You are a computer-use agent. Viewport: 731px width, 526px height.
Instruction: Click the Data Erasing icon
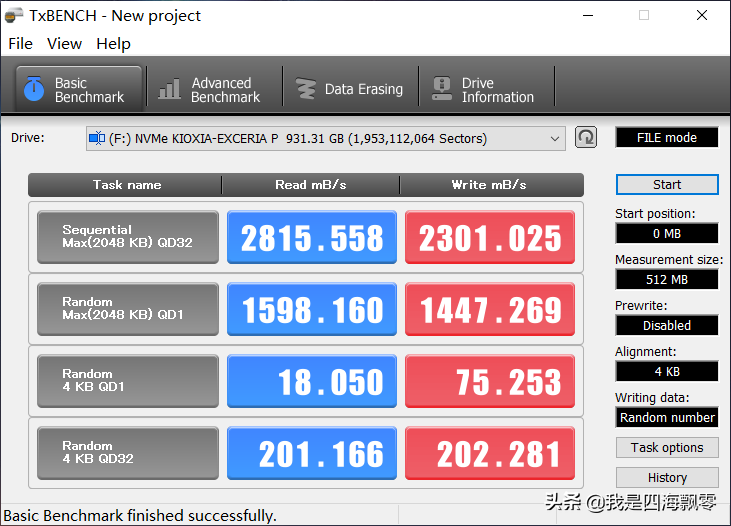306,89
